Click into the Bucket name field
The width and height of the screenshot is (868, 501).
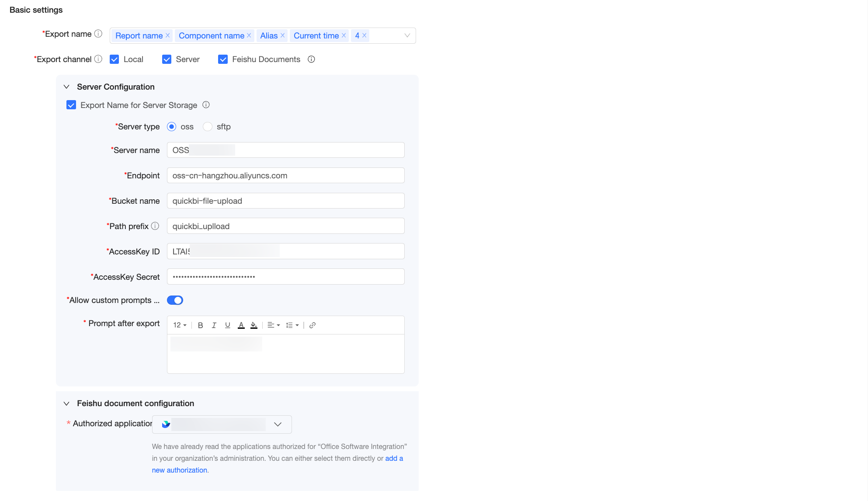coord(286,201)
